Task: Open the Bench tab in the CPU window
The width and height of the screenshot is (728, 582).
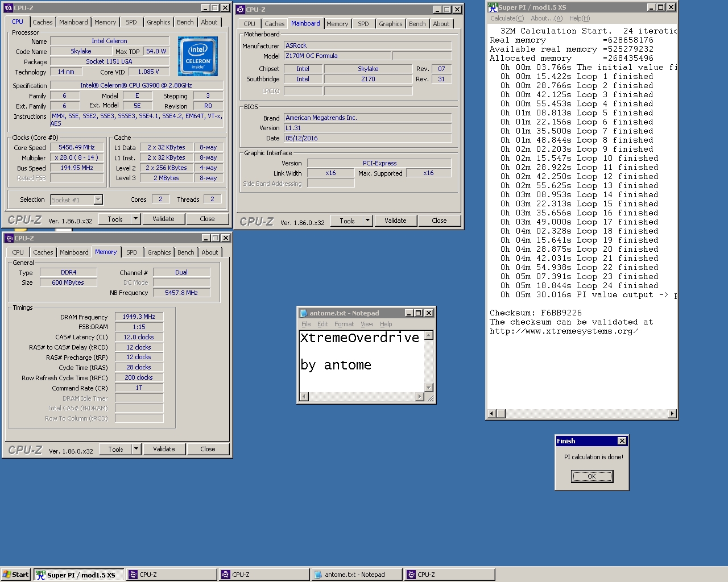Action: (185, 22)
